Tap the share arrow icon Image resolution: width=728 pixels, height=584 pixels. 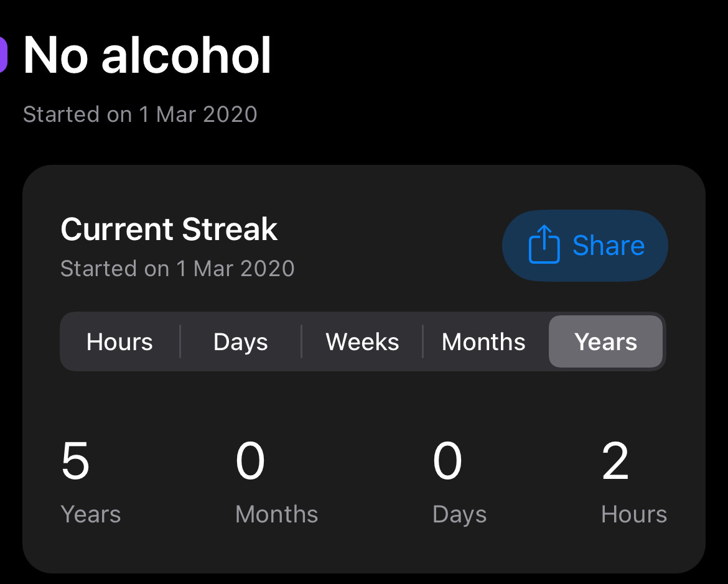(544, 244)
